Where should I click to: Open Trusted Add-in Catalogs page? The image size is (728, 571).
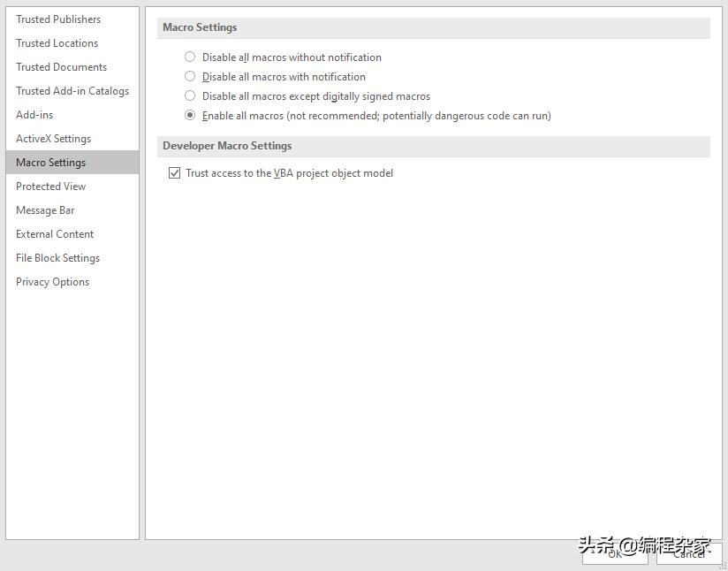[72, 90]
